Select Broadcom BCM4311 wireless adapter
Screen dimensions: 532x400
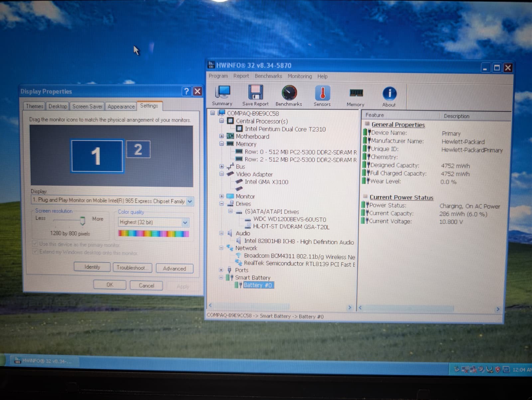tap(299, 257)
